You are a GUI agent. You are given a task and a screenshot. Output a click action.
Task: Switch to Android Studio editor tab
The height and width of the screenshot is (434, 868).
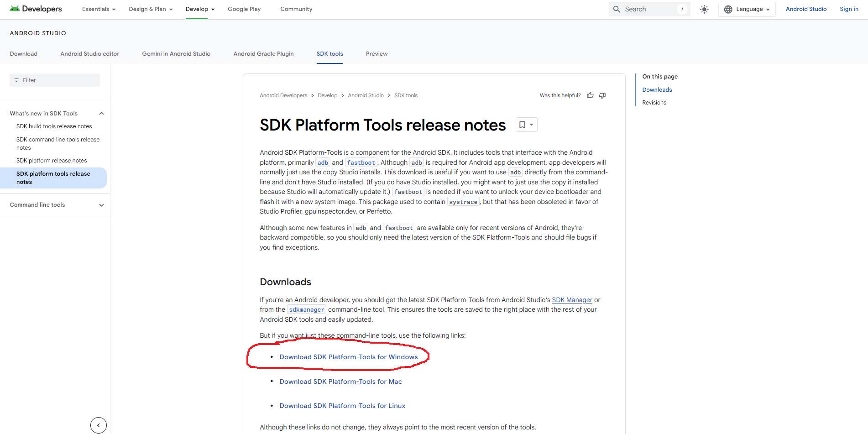[x=90, y=54]
